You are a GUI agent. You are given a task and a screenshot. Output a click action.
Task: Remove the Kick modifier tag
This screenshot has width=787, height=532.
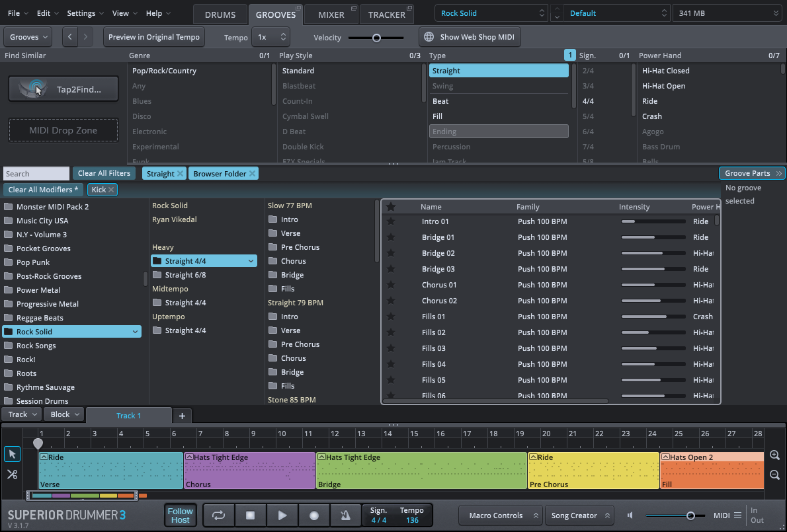pyautogui.click(x=111, y=190)
